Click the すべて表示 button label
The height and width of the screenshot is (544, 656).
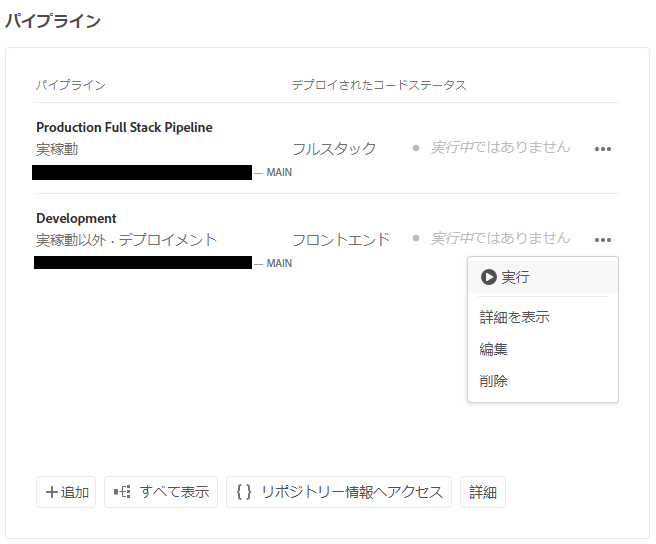click(x=174, y=492)
